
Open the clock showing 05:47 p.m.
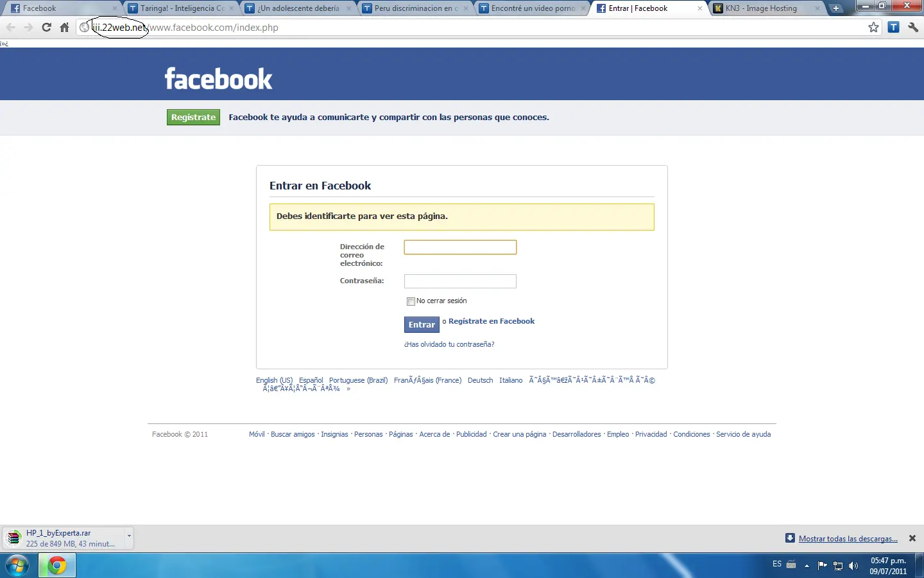pos(889,566)
